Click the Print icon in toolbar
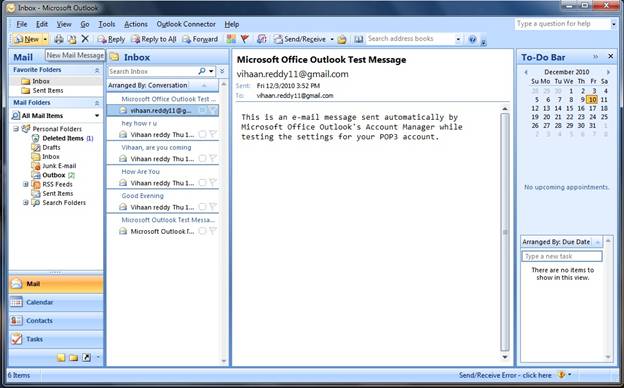Viewport: 624px width, 388px height. (59, 39)
